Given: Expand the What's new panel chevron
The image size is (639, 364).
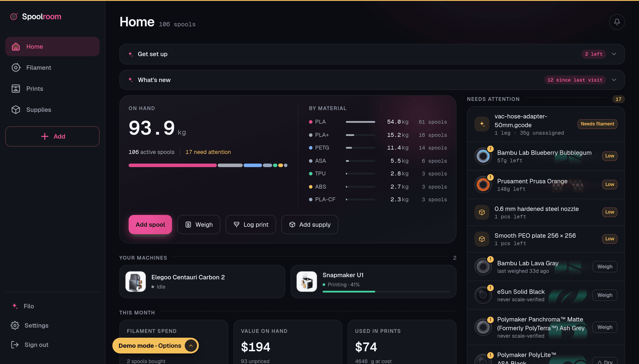Looking at the screenshot, I should (614, 80).
